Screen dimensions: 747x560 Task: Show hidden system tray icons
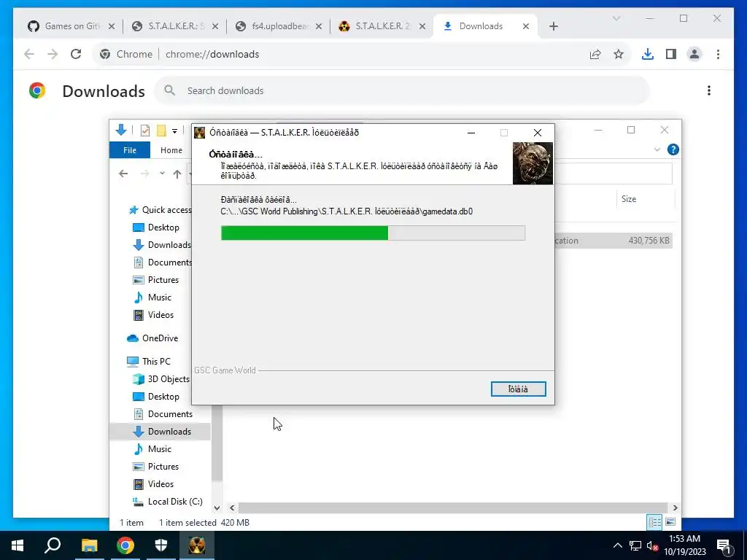click(617, 545)
